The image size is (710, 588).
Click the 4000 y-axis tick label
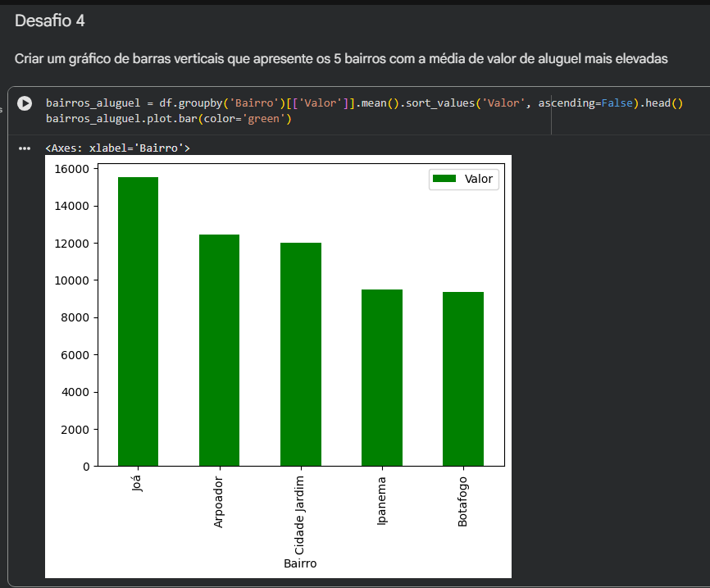coord(75,392)
